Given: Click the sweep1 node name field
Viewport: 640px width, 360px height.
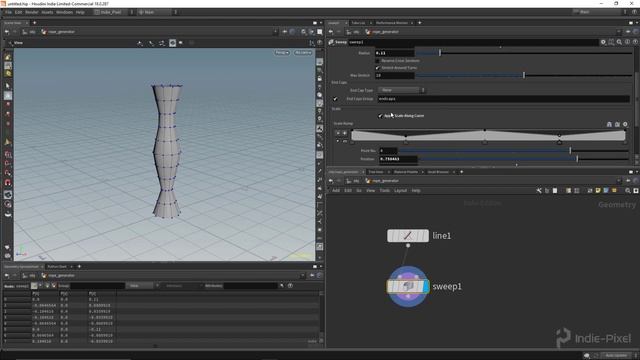Looking at the screenshot, I should click(473, 42).
